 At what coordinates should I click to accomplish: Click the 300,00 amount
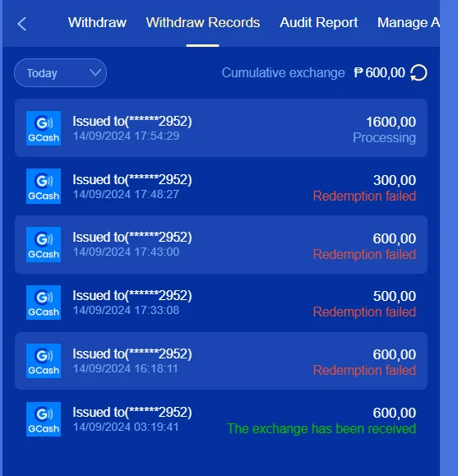click(395, 180)
